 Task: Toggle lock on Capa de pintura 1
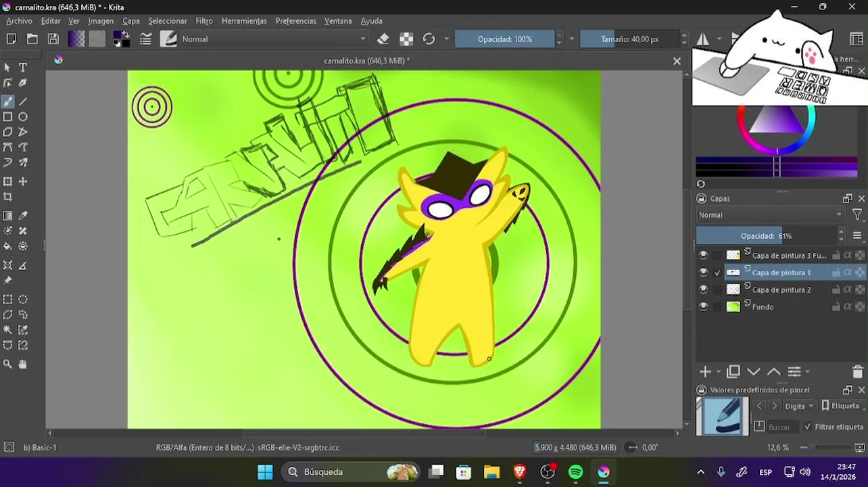pyautogui.click(x=836, y=273)
